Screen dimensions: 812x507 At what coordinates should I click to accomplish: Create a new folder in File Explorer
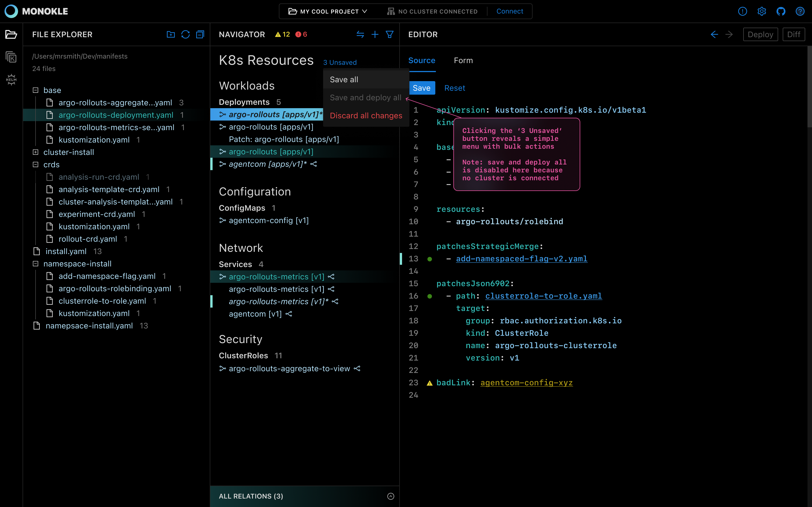(x=171, y=34)
